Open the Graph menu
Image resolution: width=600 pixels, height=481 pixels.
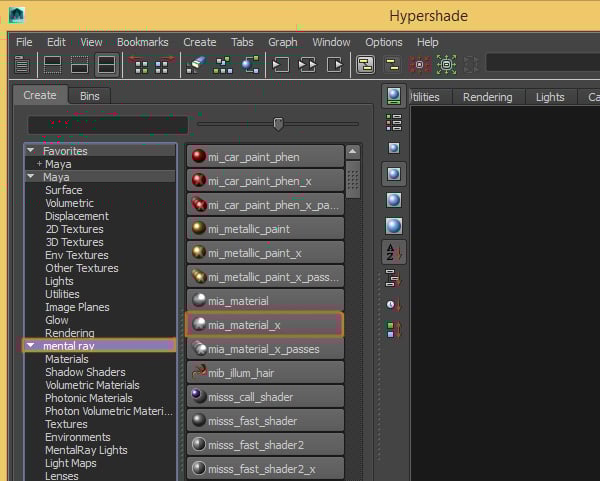coord(283,42)
